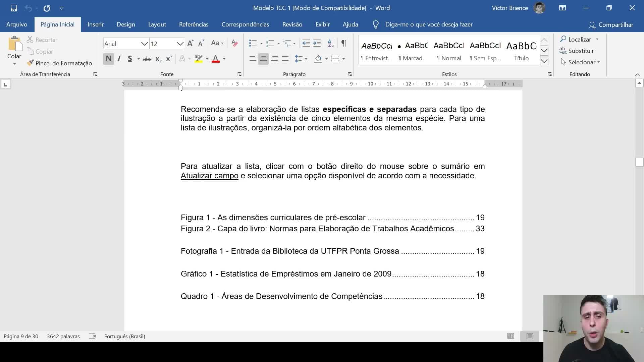Align text left
This screenshot has height=362, width=644.
[253, 59]
